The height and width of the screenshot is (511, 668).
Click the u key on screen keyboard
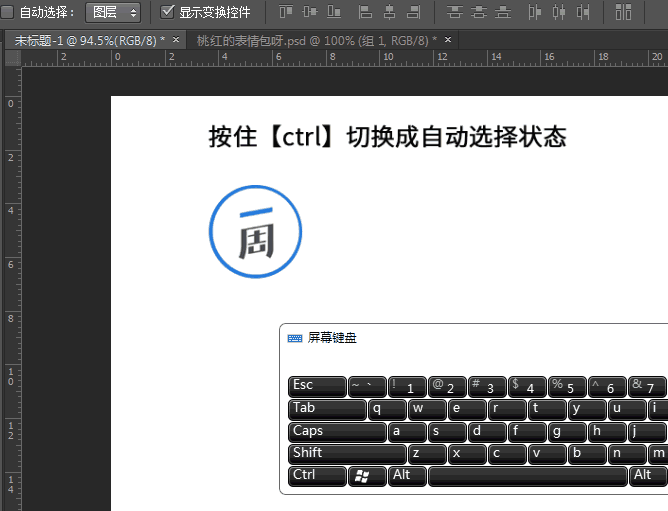(628, 409)
